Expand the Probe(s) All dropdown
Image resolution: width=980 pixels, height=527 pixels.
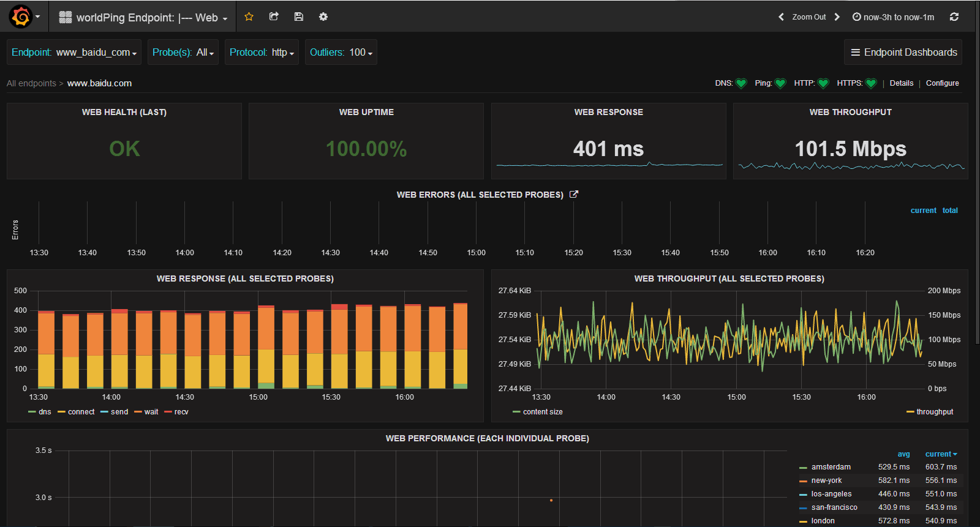[x=183, y=53]
